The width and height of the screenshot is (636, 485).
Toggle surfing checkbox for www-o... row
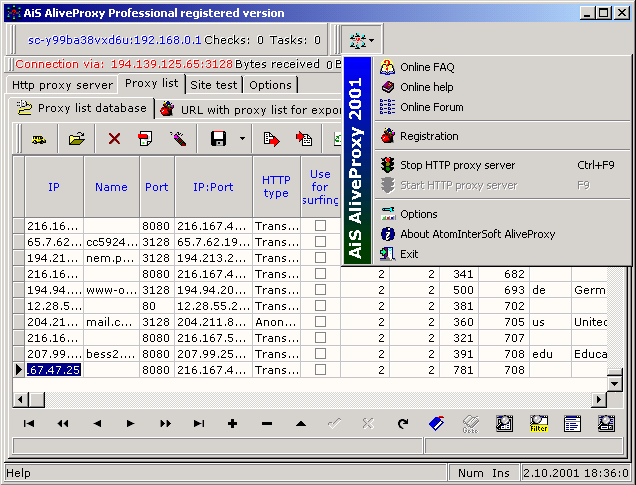[x=320, y=290]
